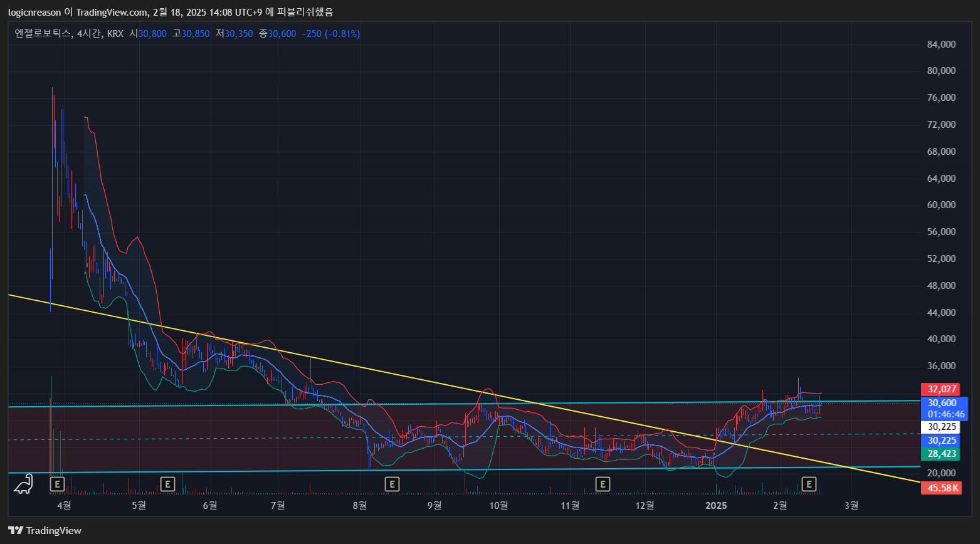980x544 pixels.
Task: Select the red 45.58K volume tag
Action: coord(940,488)
